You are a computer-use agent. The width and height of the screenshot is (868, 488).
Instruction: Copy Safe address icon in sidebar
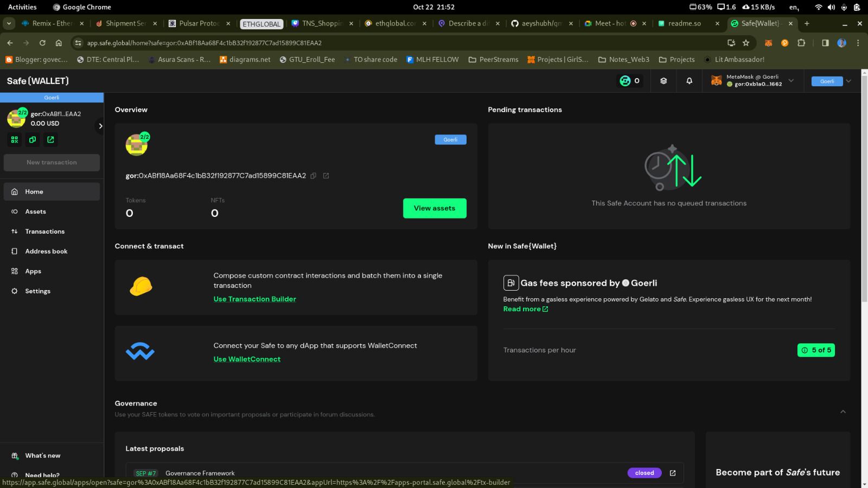point(33,140)
